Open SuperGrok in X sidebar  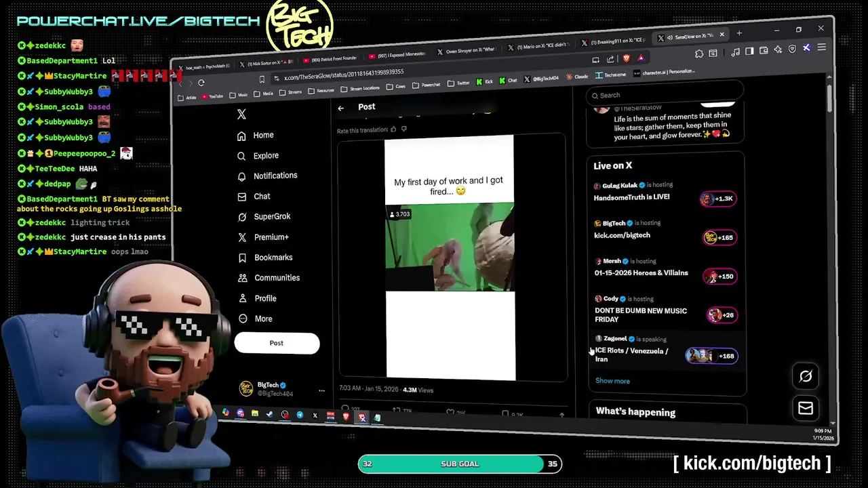(x=264, y=217)
